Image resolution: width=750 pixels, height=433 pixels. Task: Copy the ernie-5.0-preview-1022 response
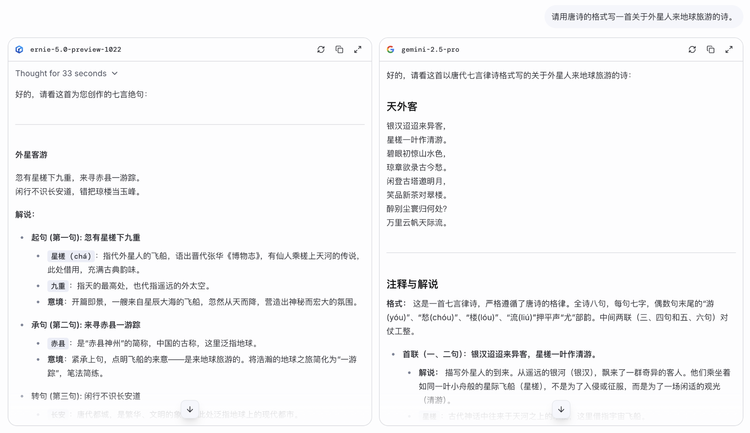pyautogui.click(x=339, y=49)
